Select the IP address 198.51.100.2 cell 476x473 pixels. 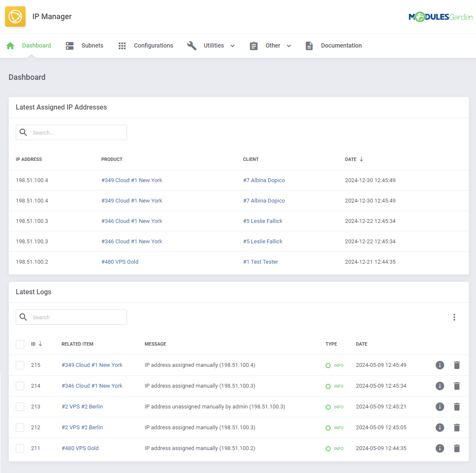point(32,262)
